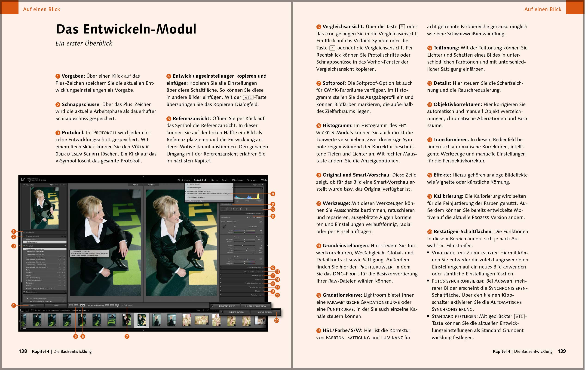Screen dimensions: 588x372
Task: Switch to the Drucken module
Action: 252,180
